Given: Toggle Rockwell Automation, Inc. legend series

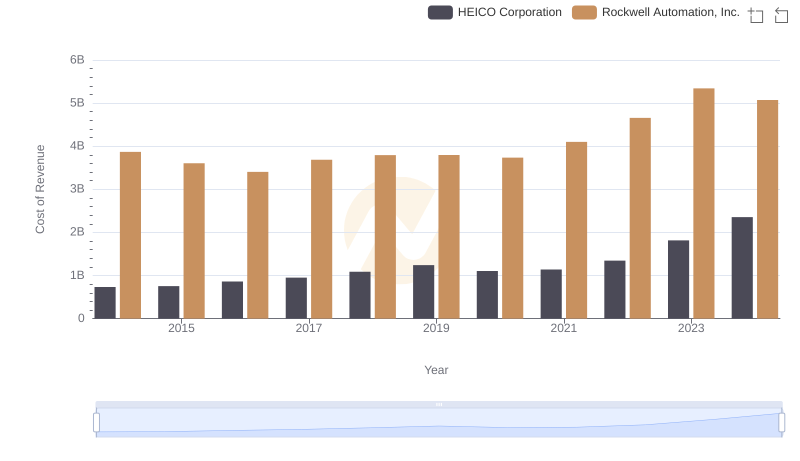Looking at the screenshot, I should 656,12.
